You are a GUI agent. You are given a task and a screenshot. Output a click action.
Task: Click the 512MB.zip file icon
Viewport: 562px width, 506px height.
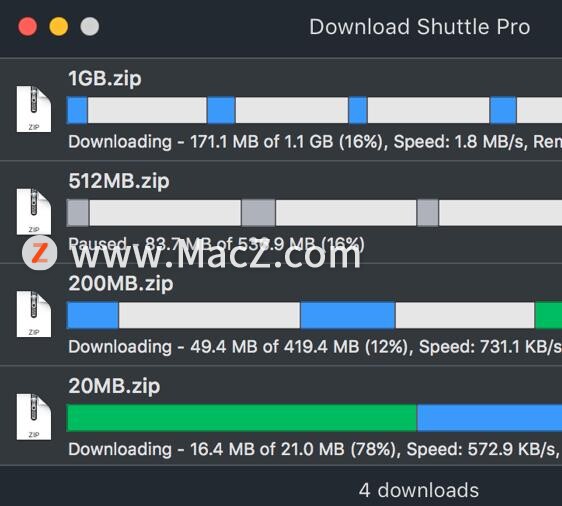tap(34, 211)
